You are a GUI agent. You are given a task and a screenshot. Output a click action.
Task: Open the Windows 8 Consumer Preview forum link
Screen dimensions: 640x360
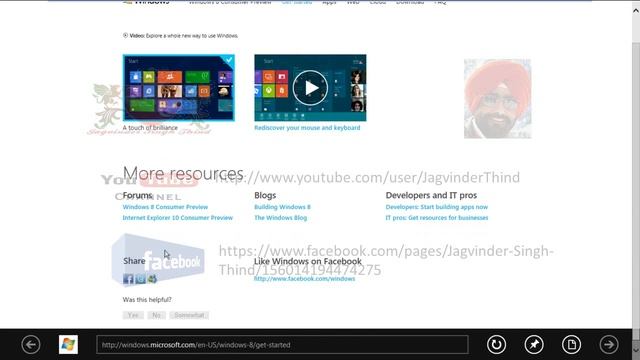165,207
